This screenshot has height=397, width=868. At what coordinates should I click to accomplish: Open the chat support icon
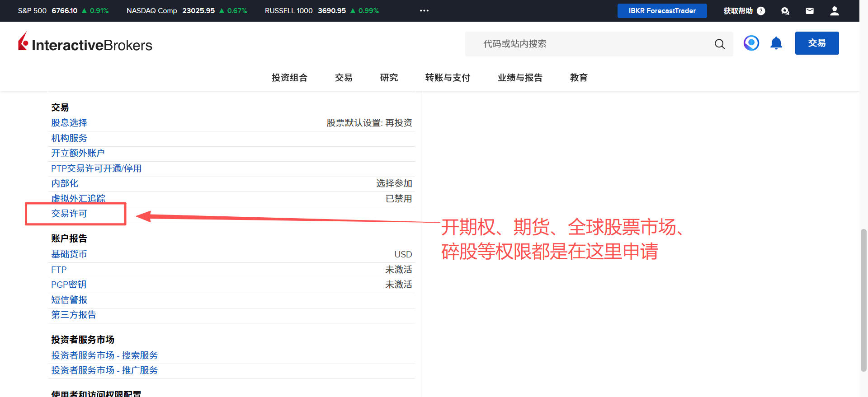[x=785, y=11]
